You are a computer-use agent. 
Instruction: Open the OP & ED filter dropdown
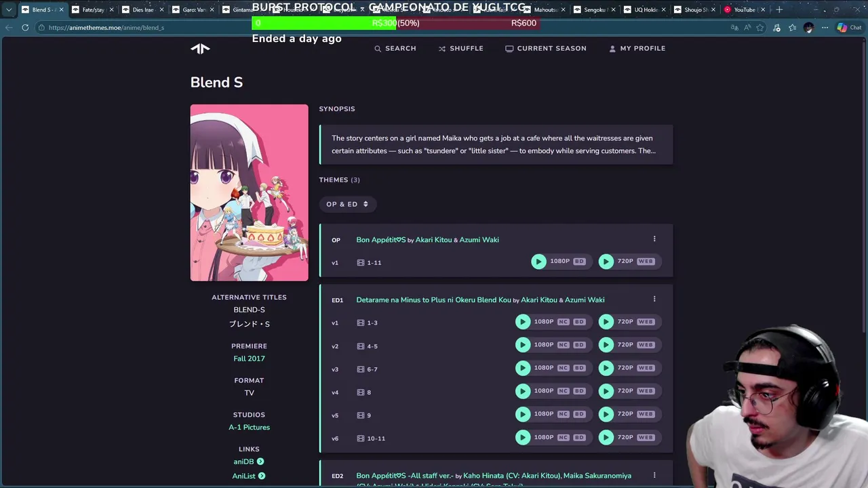tap(347, 204)
